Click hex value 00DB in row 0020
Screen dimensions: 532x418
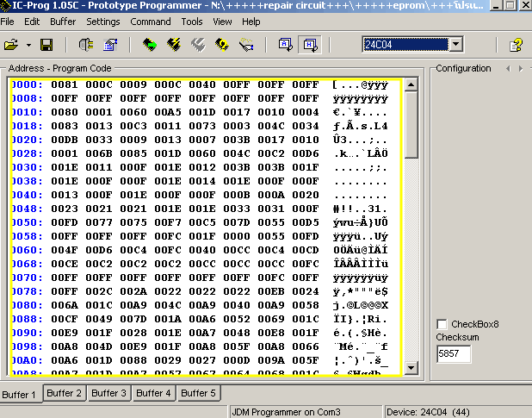(x=65, y=140)
